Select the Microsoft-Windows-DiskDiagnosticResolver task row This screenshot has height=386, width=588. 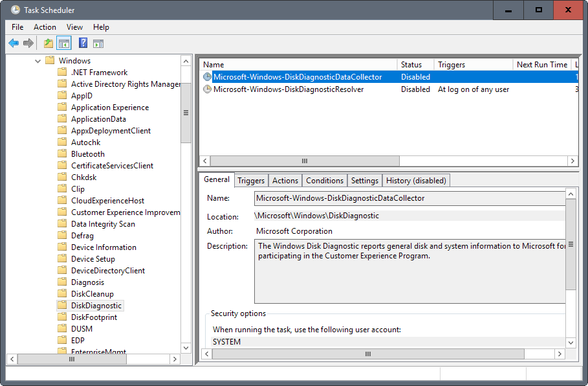(389, 89)
